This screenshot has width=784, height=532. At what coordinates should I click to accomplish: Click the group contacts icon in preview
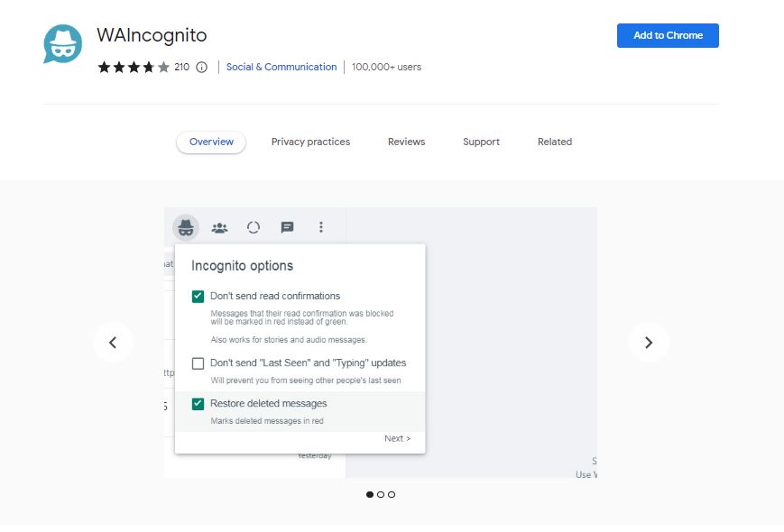pos(219,228)
